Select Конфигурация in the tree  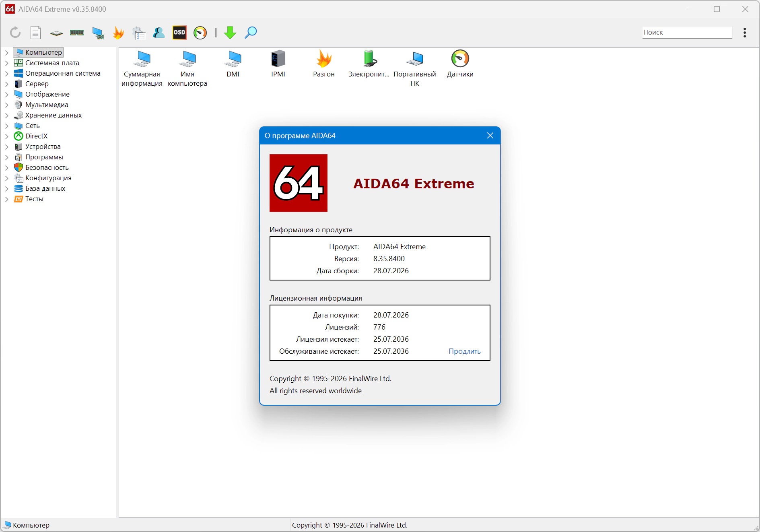click(43, 178)
